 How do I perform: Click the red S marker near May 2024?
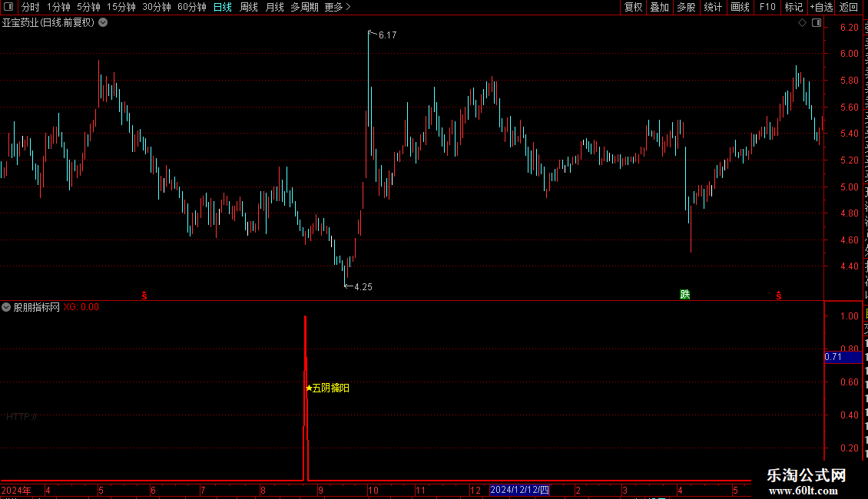tap(144, 296)
